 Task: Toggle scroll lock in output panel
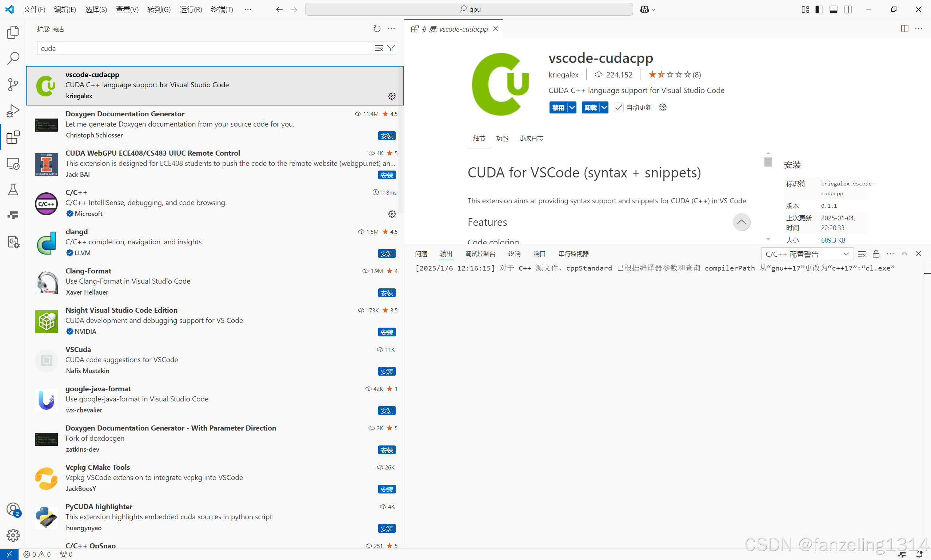click(x=876, y=253)
